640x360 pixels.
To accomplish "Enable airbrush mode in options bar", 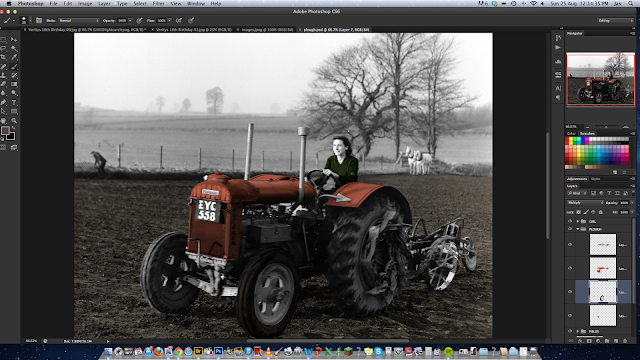I will [x=179, y=20].
